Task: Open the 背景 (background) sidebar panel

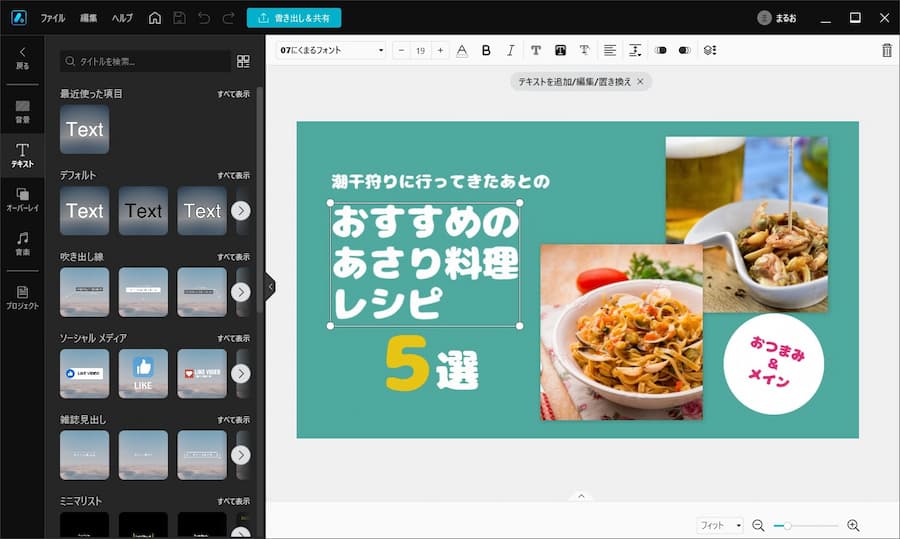Action: tap(22, 111)
